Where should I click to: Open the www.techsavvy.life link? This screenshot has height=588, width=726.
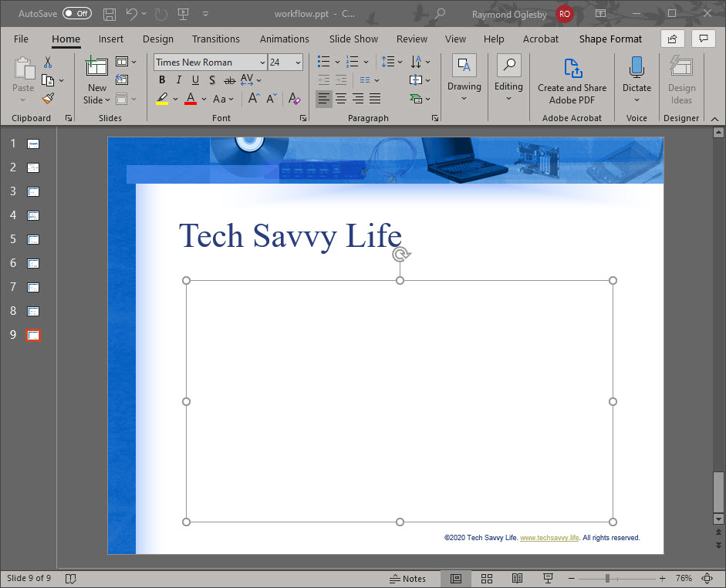[x=549, y=538]
